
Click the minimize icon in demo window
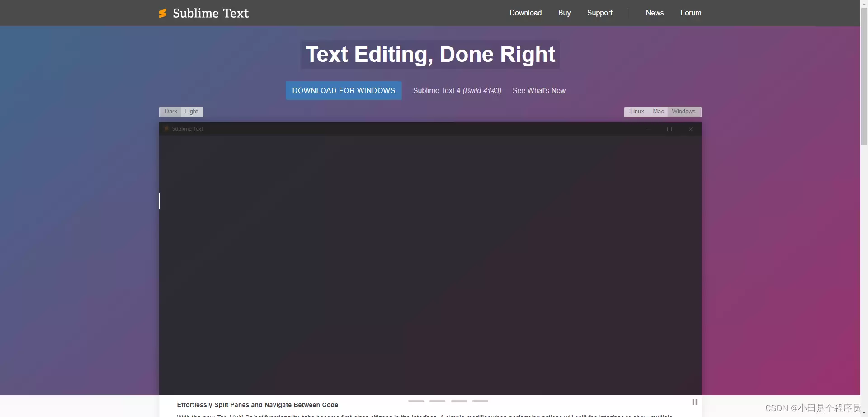point(649,129)
